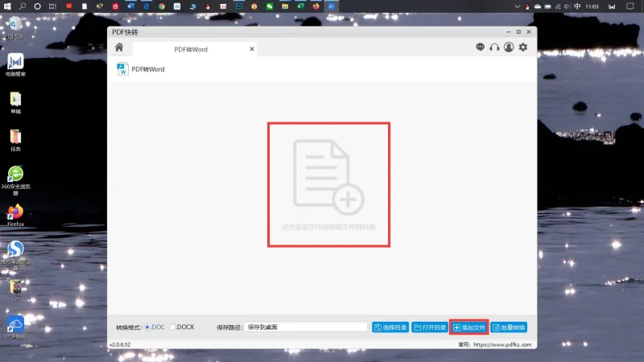Click the version number v2.0.6.52

(120, 345)
